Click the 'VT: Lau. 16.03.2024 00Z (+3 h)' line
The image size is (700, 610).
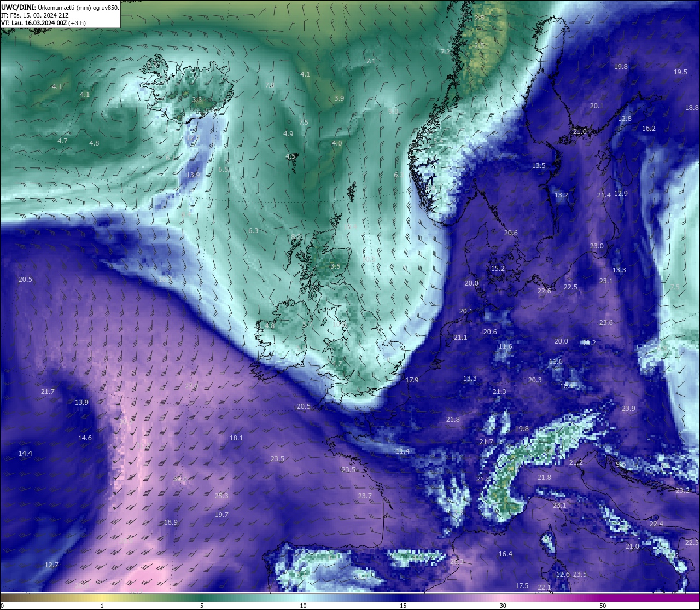coord(43,23)
